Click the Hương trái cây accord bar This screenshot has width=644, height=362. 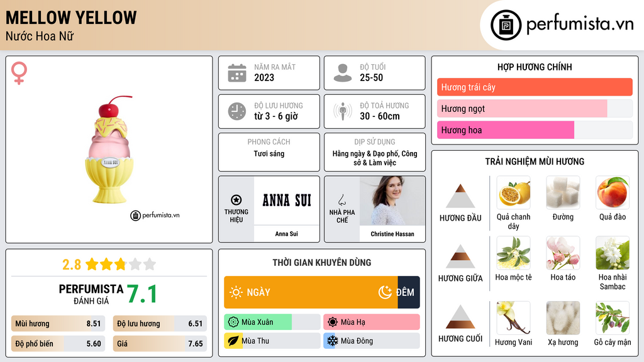tap(535, 87)
